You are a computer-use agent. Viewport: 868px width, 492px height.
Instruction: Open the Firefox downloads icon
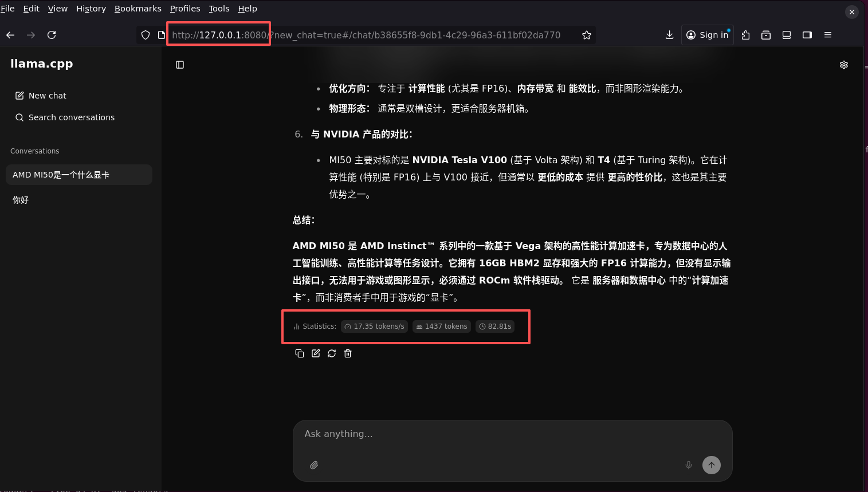point(669,35)
